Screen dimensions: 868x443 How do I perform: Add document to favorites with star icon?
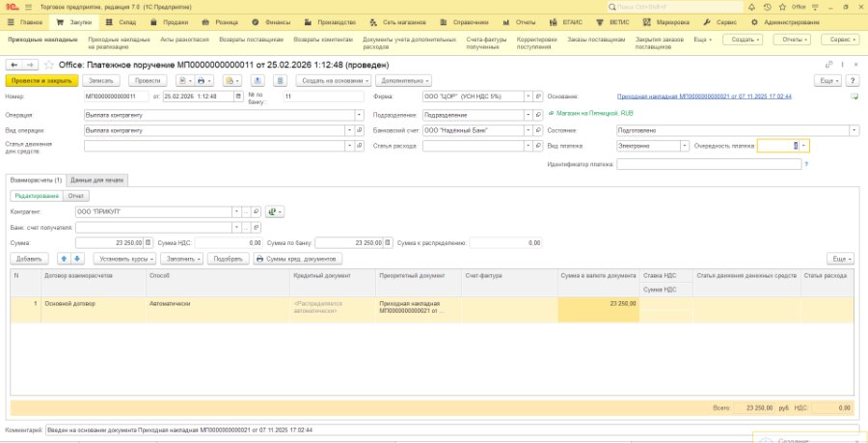[49, 65]
